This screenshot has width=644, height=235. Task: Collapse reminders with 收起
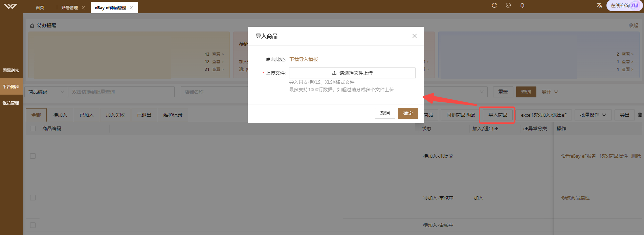[x=633, y=25]
